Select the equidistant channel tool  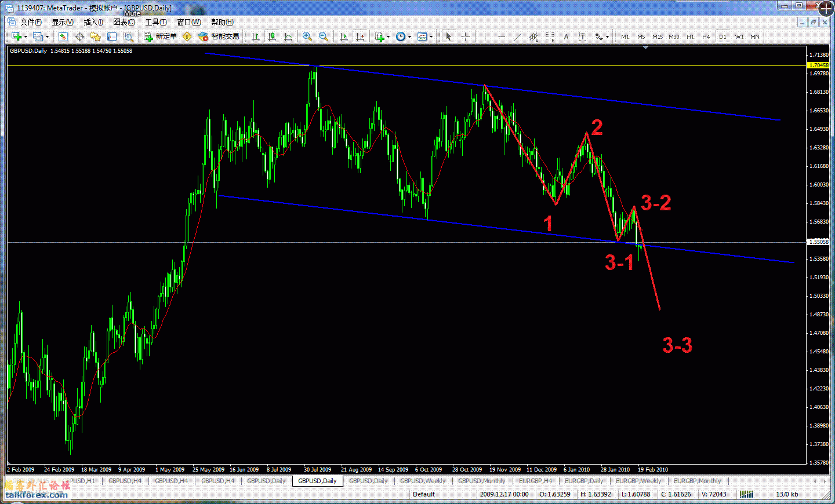point(533,36)
